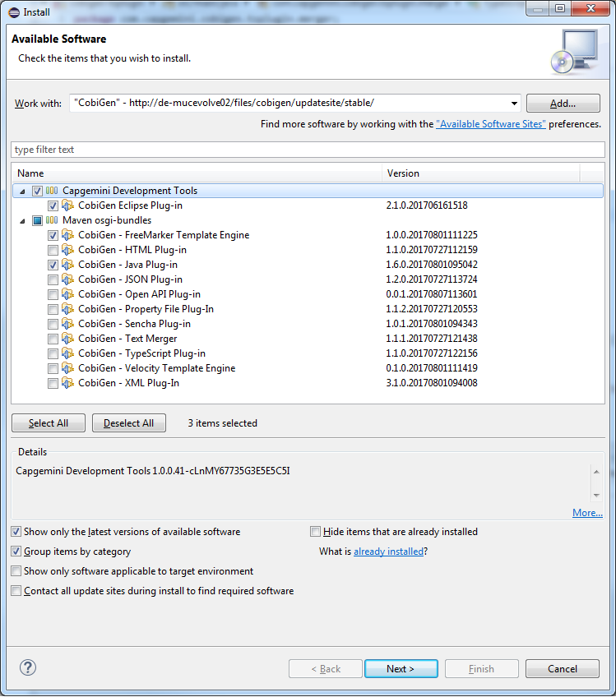Image resolution: width=616 pixels, height=697 pixels.
Task: Proceed with the Next button
Action: pyautogui.click(x=401, y=669)
